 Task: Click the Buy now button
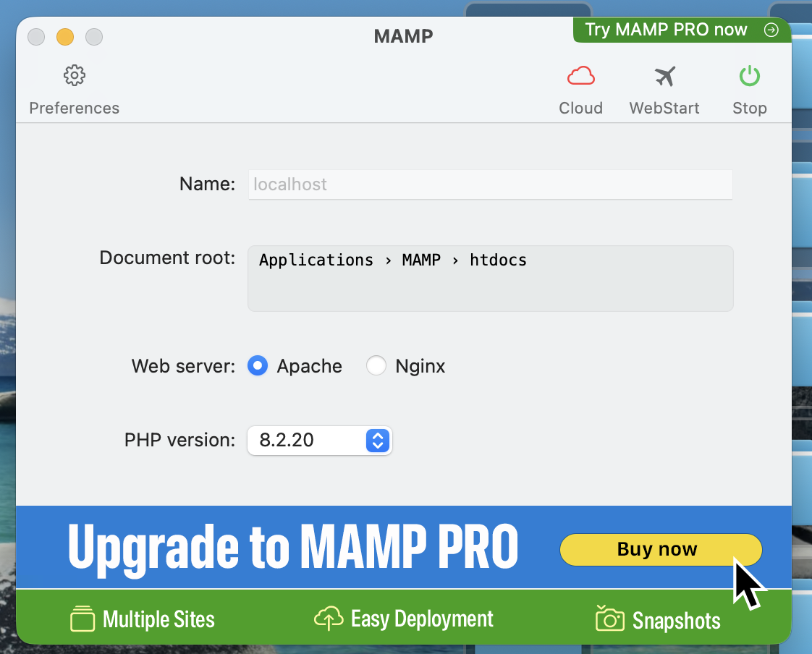pos(661,549)
